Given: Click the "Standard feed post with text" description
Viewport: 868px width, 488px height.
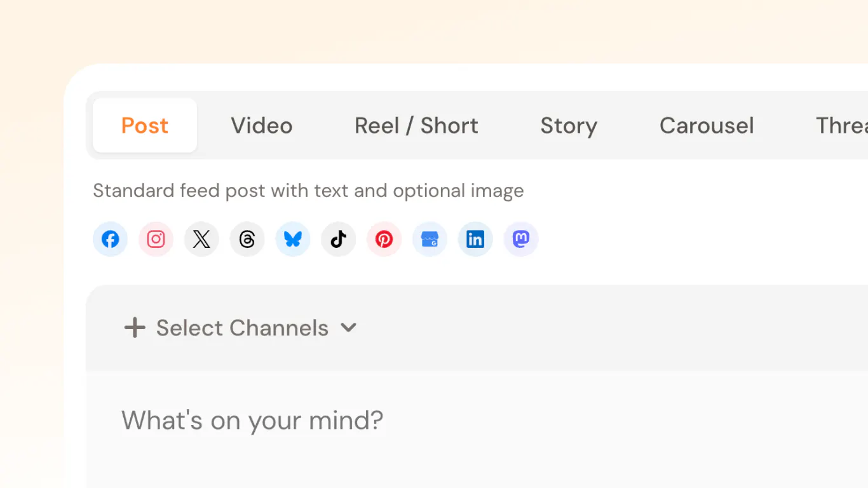Looking at the screenshot, I should tap(308, 191).
